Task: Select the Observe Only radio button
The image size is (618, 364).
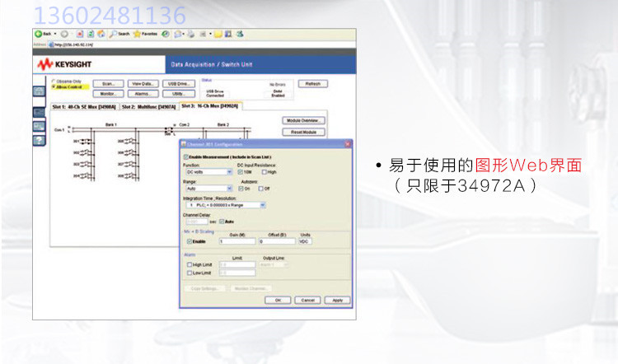Action: click(x=54, y=82)
